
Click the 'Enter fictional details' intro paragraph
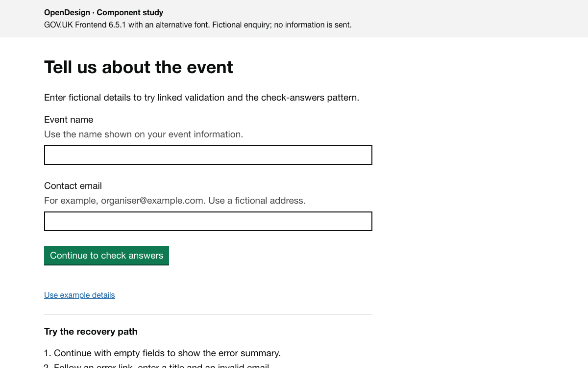pos(202,98)
